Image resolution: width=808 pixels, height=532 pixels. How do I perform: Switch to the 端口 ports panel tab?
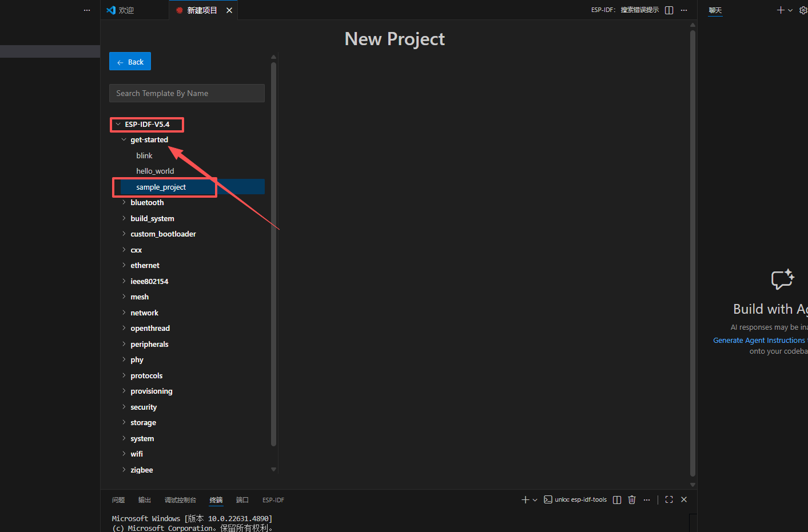click(x=242, y=500)
